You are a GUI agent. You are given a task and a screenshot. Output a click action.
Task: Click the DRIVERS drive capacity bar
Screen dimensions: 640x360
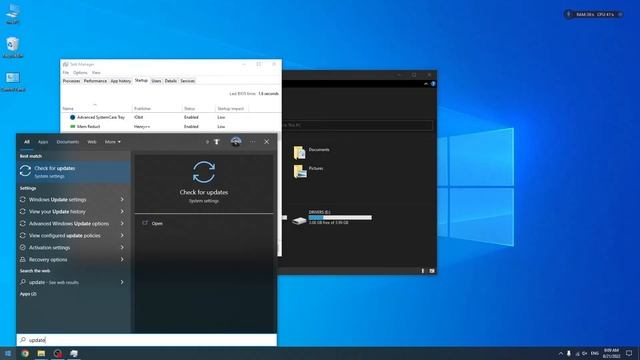click(x=340, y=218)
